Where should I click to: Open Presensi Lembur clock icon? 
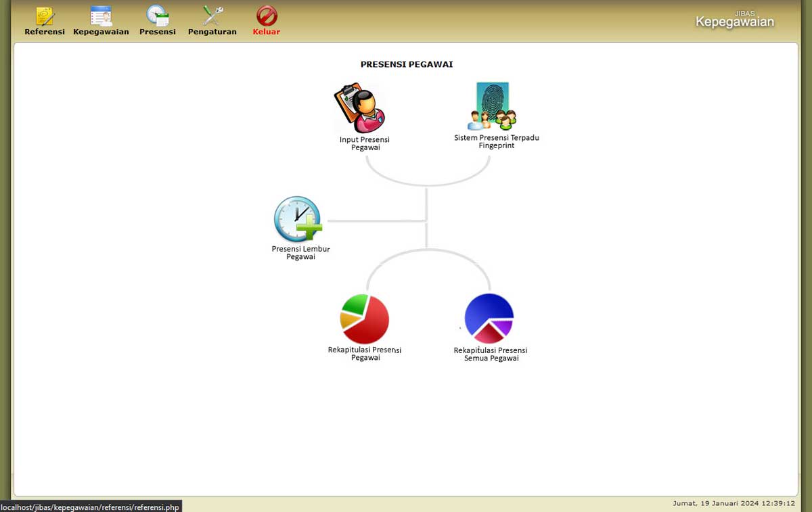[298, 219]
